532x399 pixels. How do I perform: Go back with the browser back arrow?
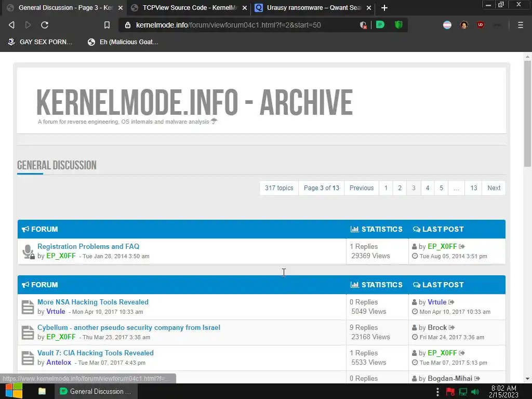click(x=11, y=25)
